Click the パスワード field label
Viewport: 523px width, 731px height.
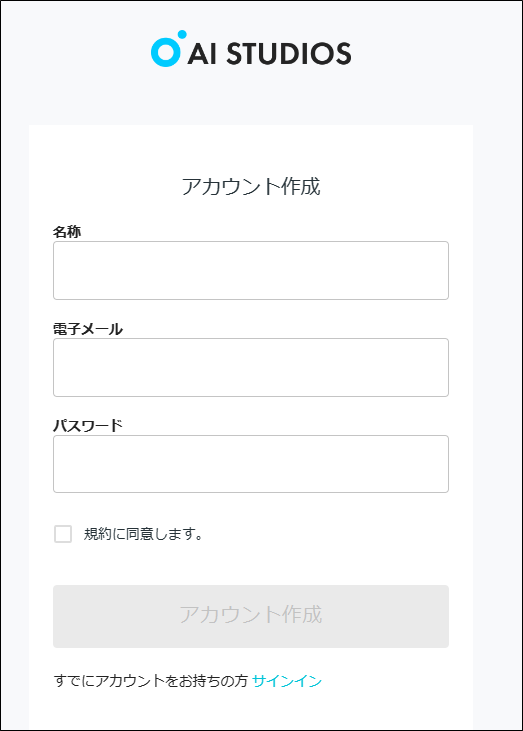[x=88, y=425]
